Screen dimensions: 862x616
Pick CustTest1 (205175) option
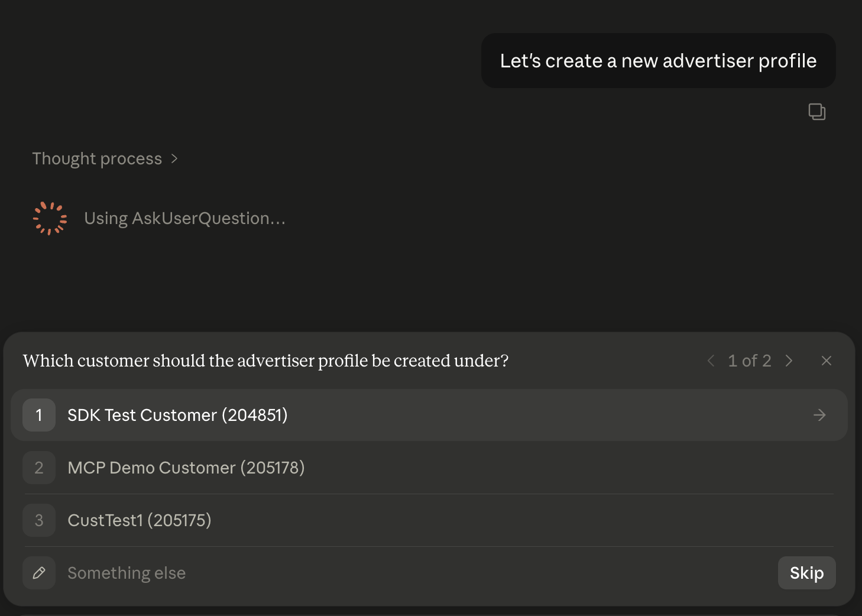[429, 520]
